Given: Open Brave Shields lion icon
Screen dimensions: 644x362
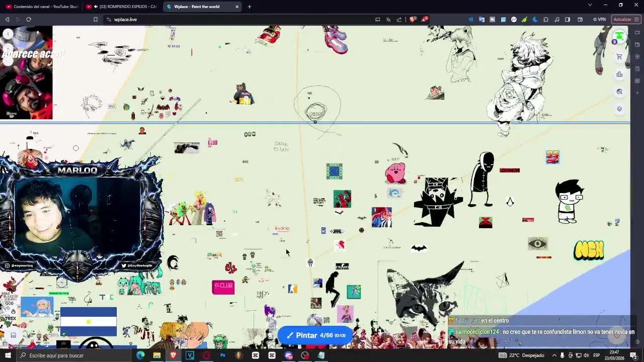Looking at the screenshot, I should (x=412, y=20).
